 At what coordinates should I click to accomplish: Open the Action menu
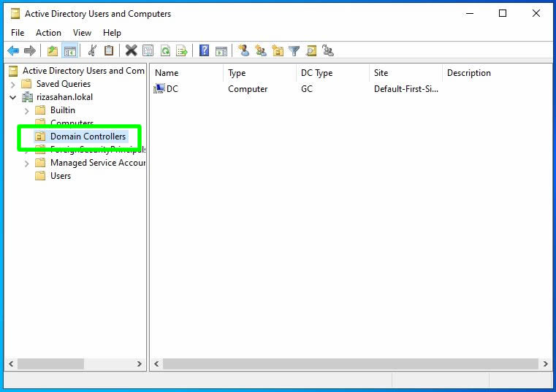(x=48, y=33)
